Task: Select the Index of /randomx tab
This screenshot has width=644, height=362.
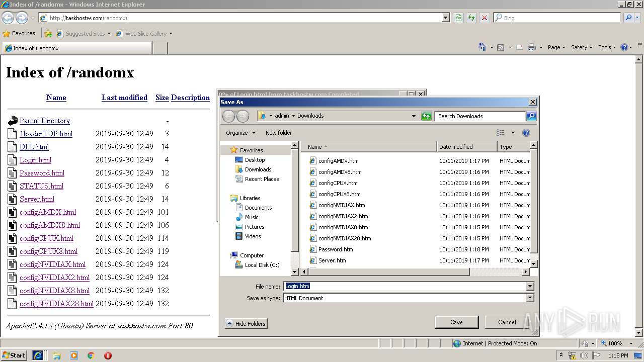Action: click(x=76, y=48)
